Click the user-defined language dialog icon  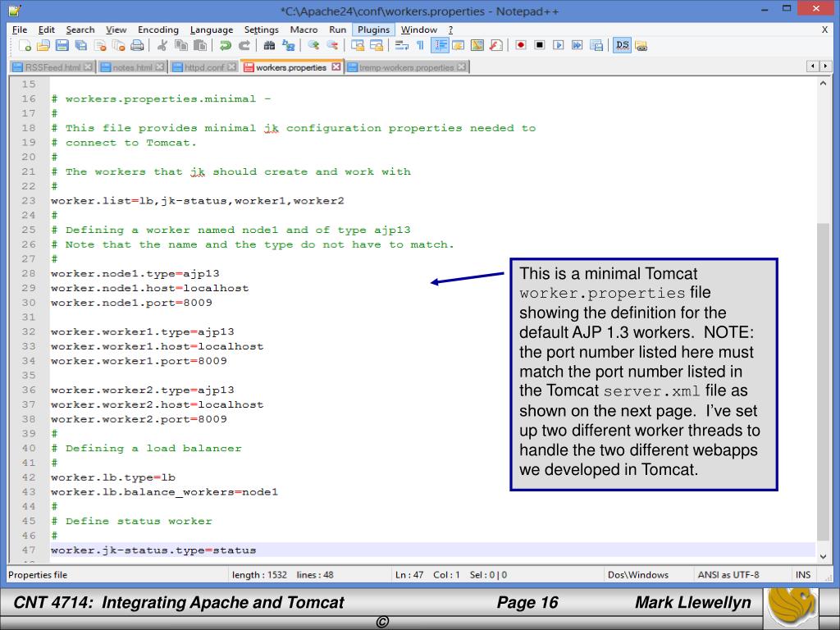(458, 46)
